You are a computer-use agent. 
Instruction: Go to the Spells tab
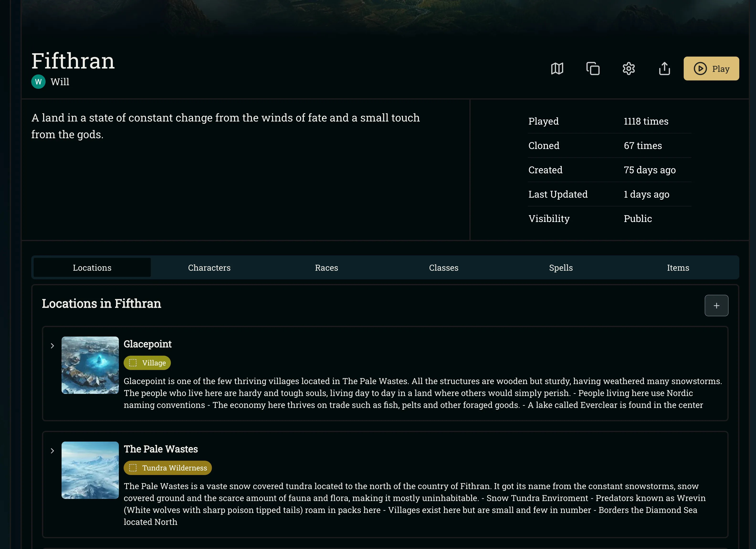tap(561, 268)
